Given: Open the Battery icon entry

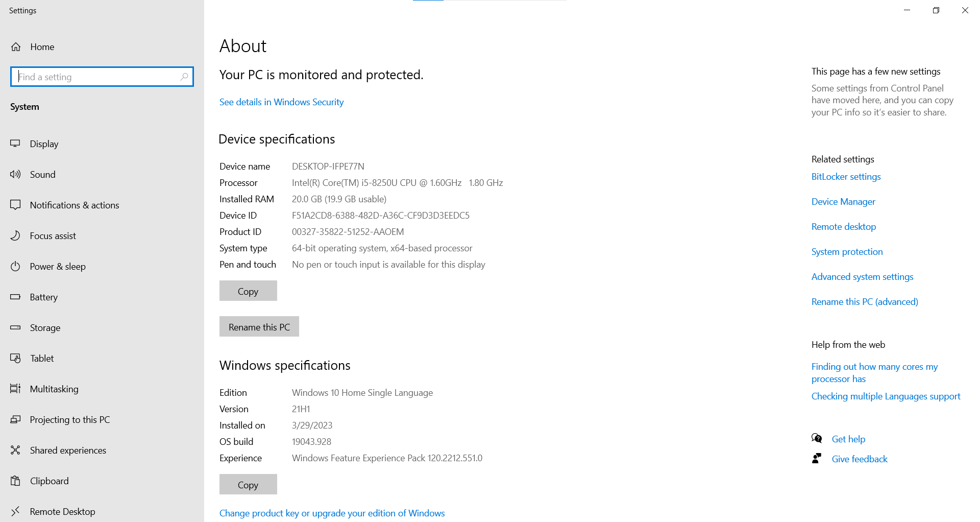Looking at the screenshot, I should pos(15,297).
